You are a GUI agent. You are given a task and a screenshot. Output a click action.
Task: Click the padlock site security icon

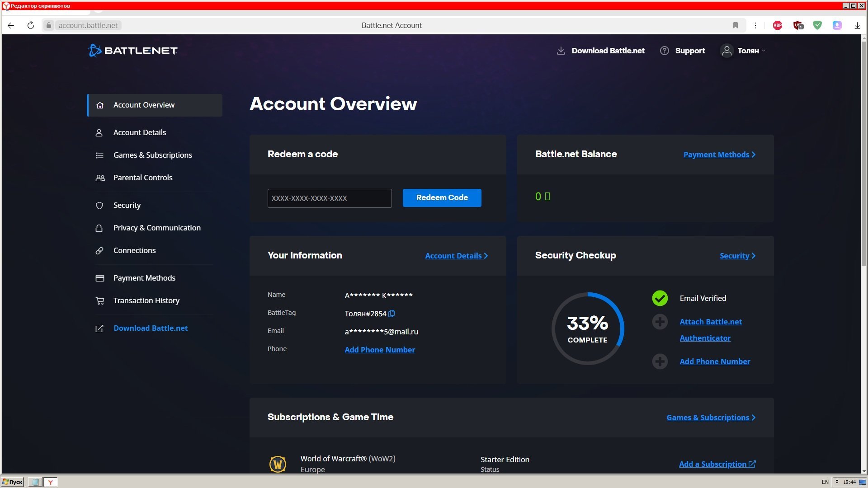49,25
